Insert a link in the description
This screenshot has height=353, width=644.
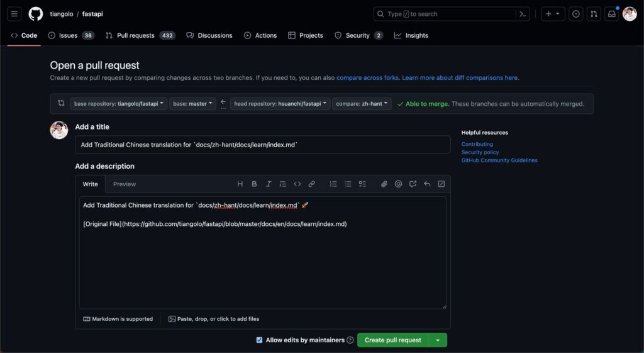click(312, 184)
